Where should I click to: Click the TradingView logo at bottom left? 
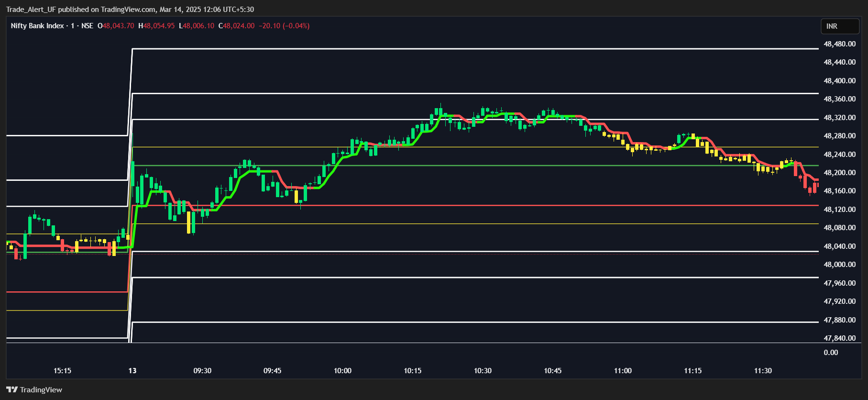click(34, 389)
